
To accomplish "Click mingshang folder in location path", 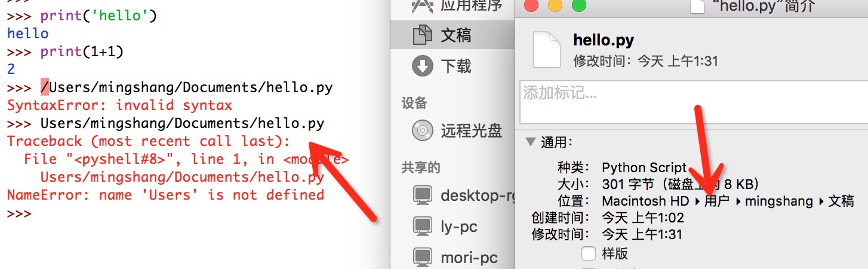I will coord(779,201).
